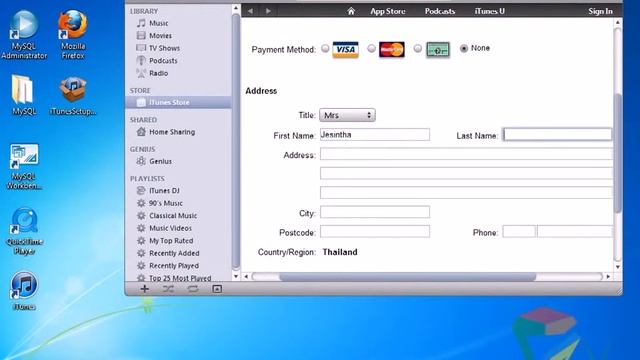
Task: Click store page scroll right arrow
Action: coord(608,277)
